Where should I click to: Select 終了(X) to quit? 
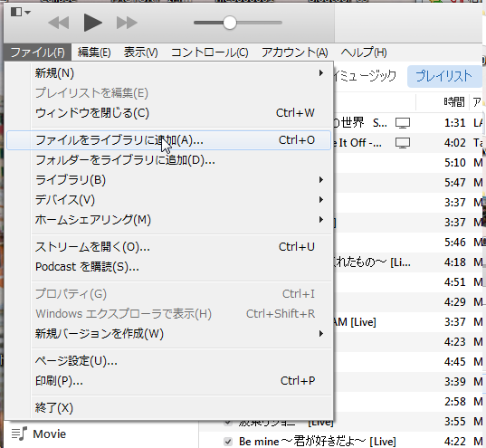pos(168,407)
